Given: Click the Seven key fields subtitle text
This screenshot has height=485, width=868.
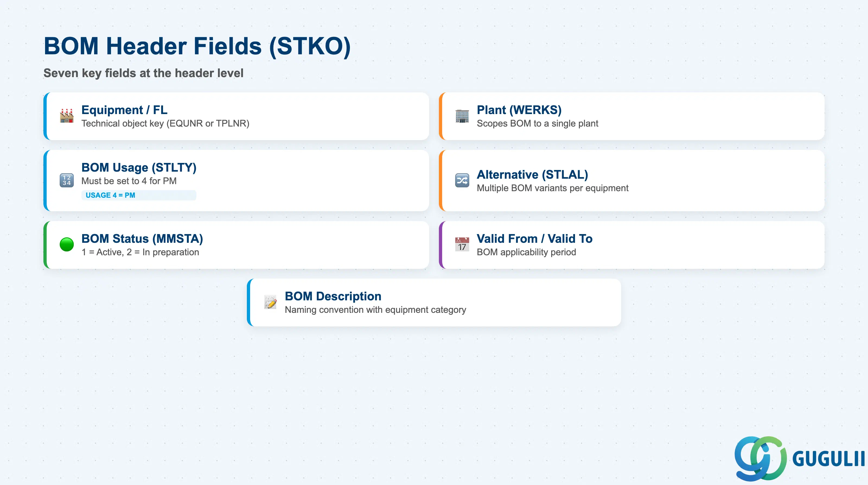Looking at the screenshot, I should coord(143,73).
